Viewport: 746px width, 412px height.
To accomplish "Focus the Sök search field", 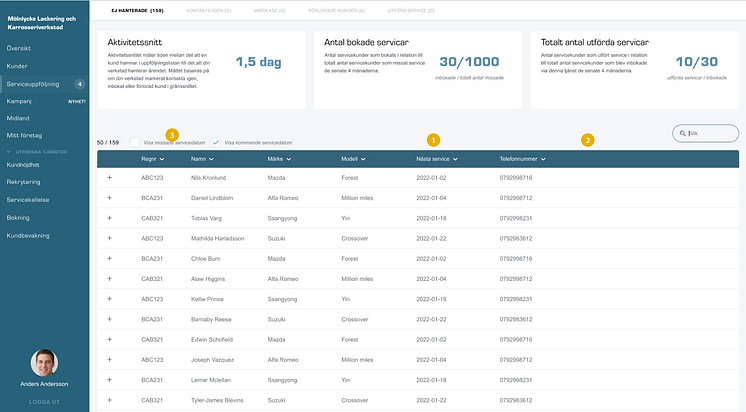I will click(706, 134).
